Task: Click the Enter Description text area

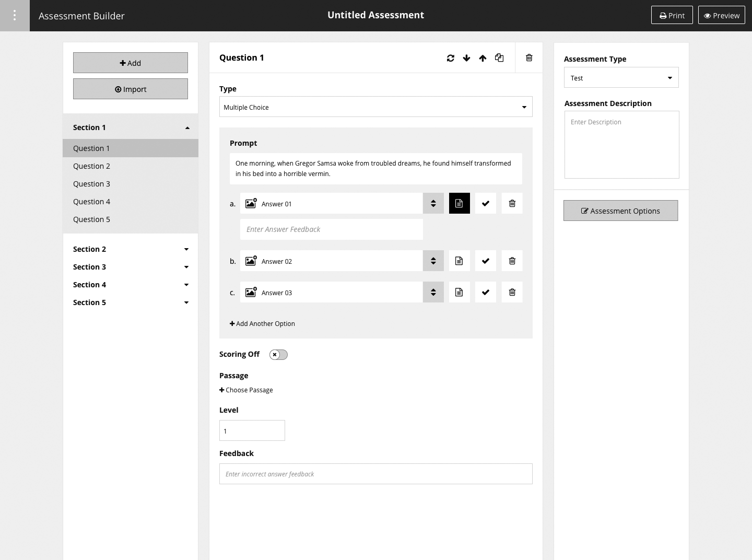Action: click(x=621, y=145)
